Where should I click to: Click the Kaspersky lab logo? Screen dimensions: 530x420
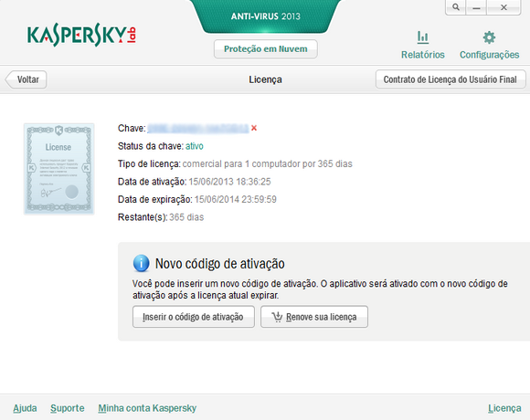click(x=81, y=35)
